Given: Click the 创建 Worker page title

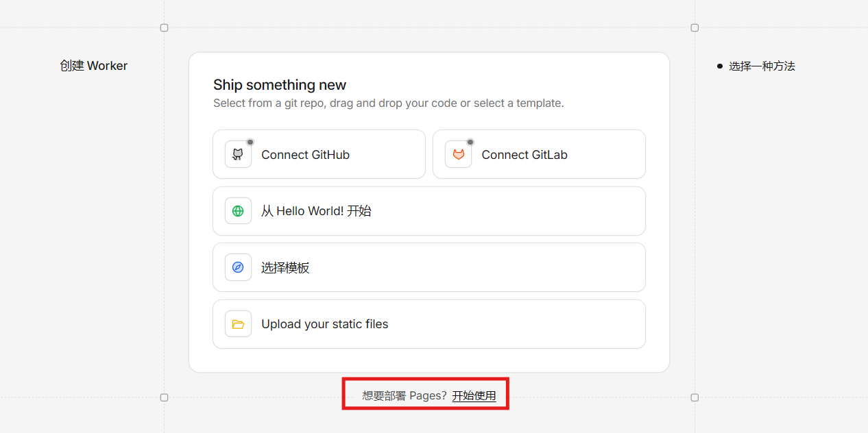Looking at the screenshot, I should point(93,66).
